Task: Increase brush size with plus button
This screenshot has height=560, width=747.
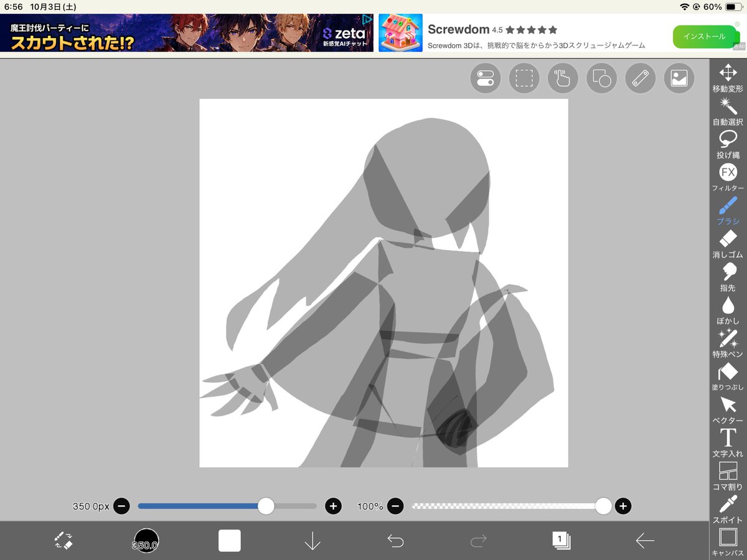Action: [334, 506]
